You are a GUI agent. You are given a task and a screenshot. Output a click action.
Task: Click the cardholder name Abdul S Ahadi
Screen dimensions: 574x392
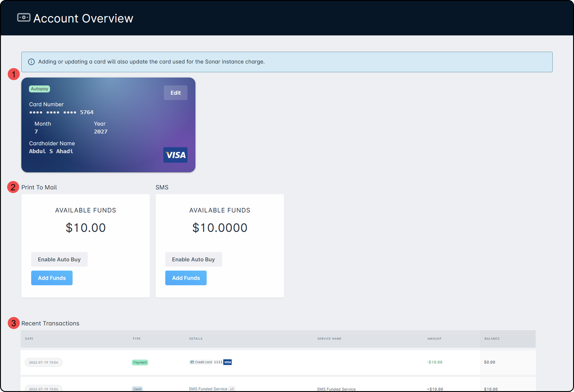tap(51, 151)
